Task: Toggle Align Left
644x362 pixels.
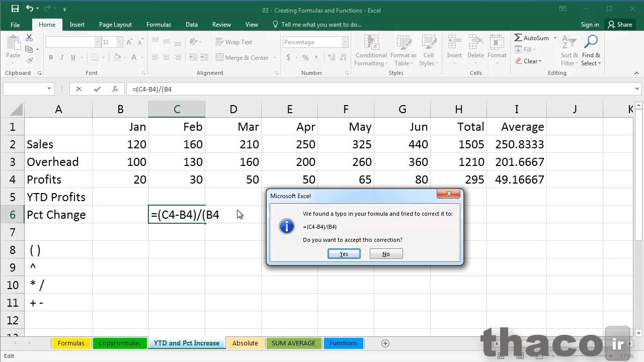Action: (155, 57)
